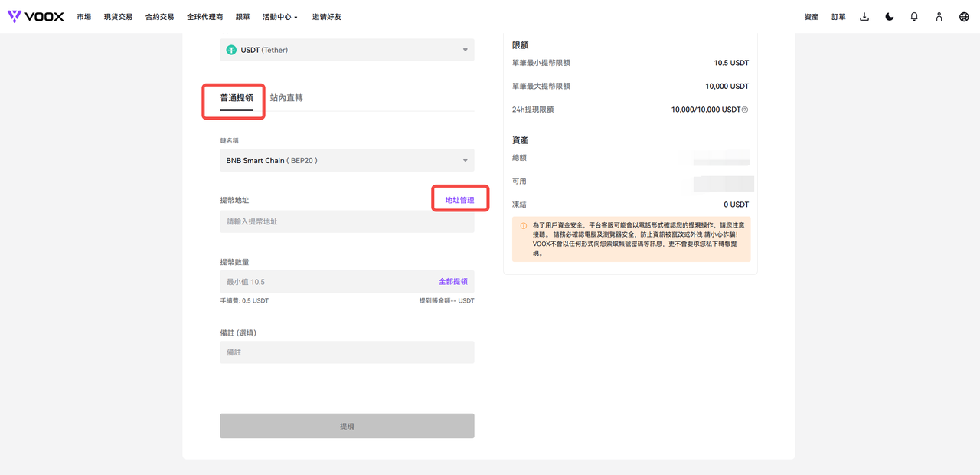980x475 pixels.
Task: Click 全部提領 to withdraw all
Action: [453, 282]
